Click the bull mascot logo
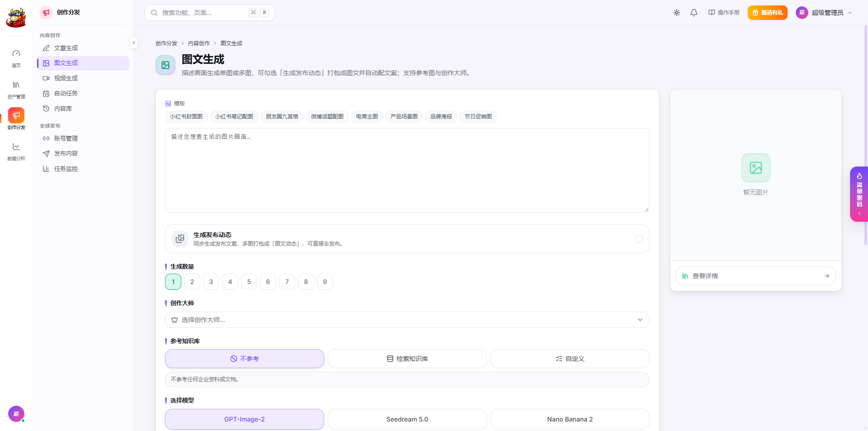The height and width of the screenshot is (431, 868). click(16, 18)
